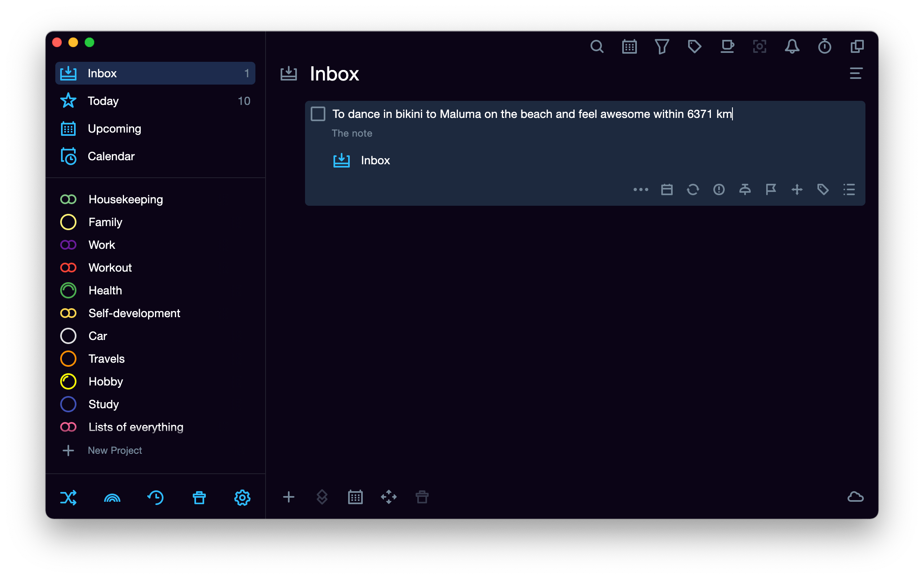Open the calendar grid icon in top toolbar
Screen dimensions: 924x579
pyautogui.click(x=629, y=47)
